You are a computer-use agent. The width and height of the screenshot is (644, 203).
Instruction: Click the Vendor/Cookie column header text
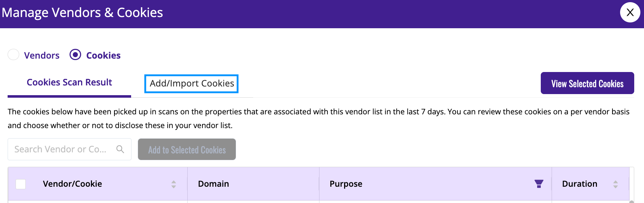[72, 184]
